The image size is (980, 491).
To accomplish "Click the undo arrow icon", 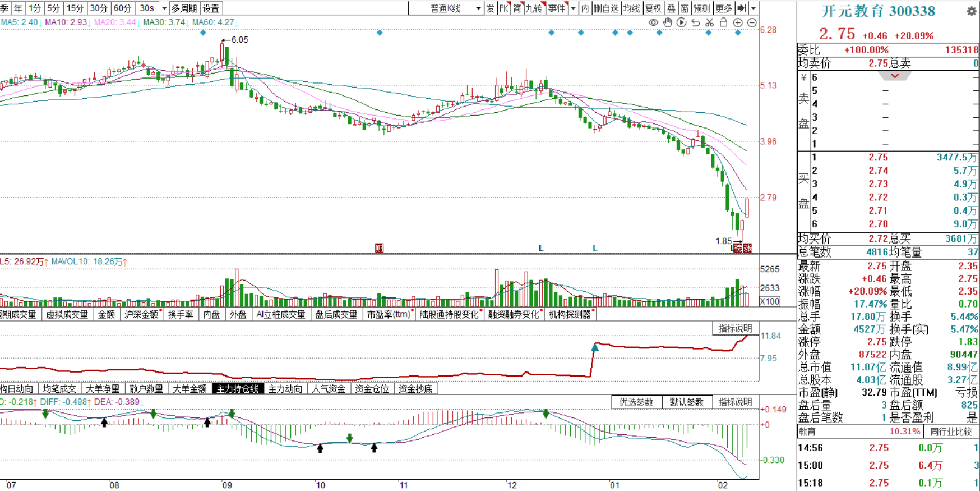I will point(695,22).
